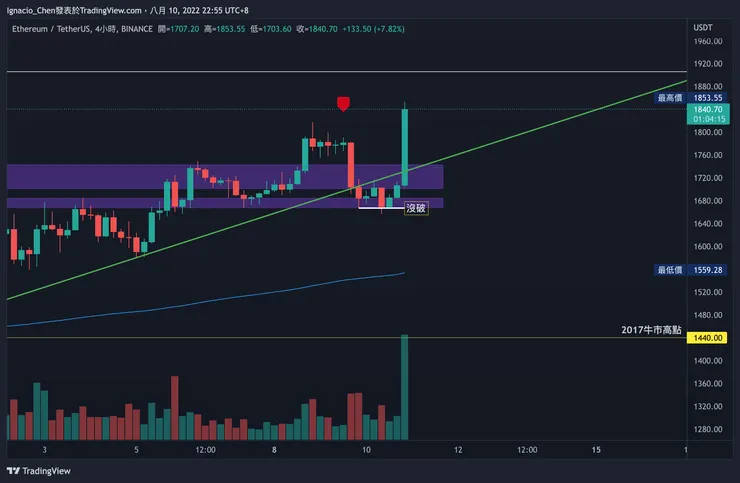
Task: Click the 1960.00 price axis label
Action: coord(707,41)
